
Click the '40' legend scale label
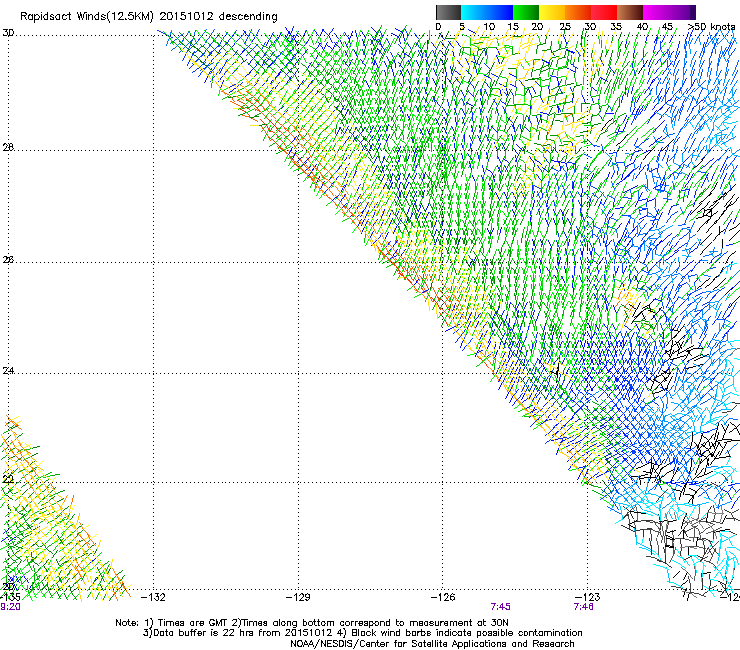[642, 27]
